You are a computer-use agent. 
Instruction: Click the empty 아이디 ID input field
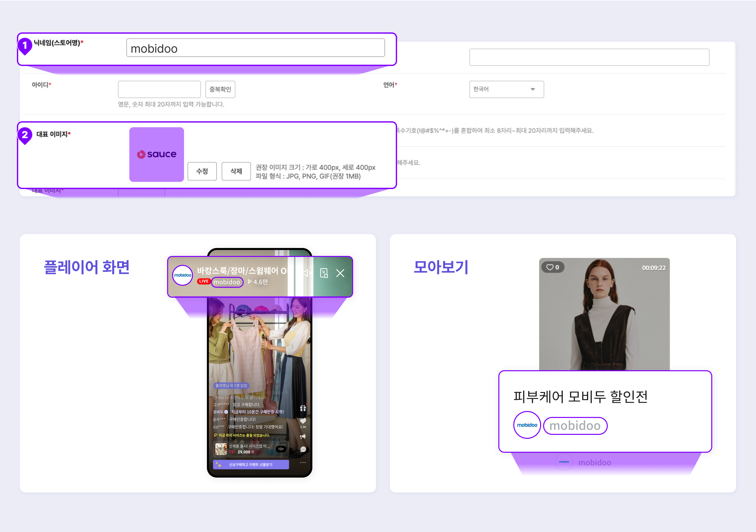pyautogui.click(x=159, y=89)
